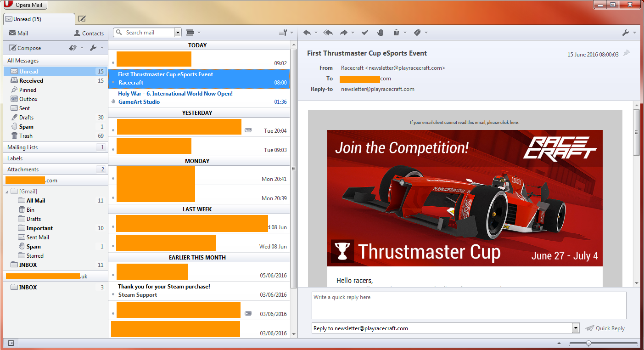Collapse the [Gmail] folder tree arrow
This screenshot has width=644, height=350.
(7, 192)
